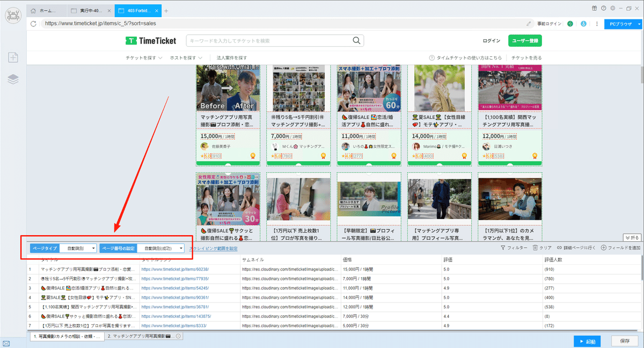644x348 pixels.
Task: Click the mail envelope icon at bottom left
Action: (6, 343)
